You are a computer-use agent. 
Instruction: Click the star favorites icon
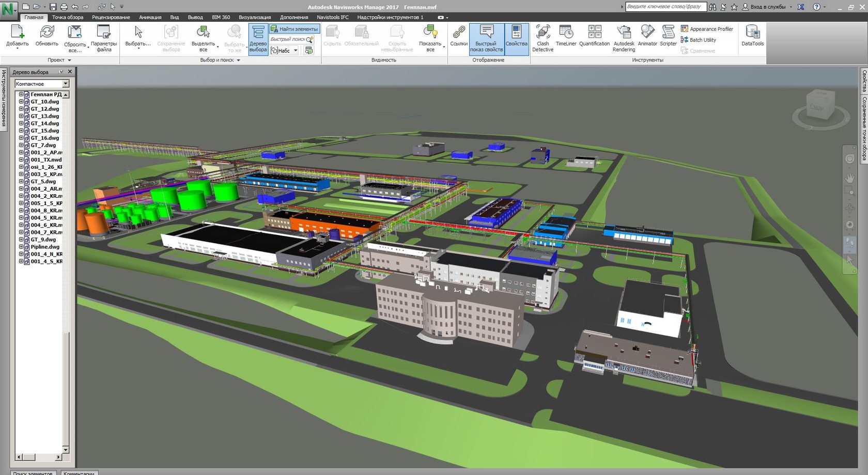click(734, 7)
